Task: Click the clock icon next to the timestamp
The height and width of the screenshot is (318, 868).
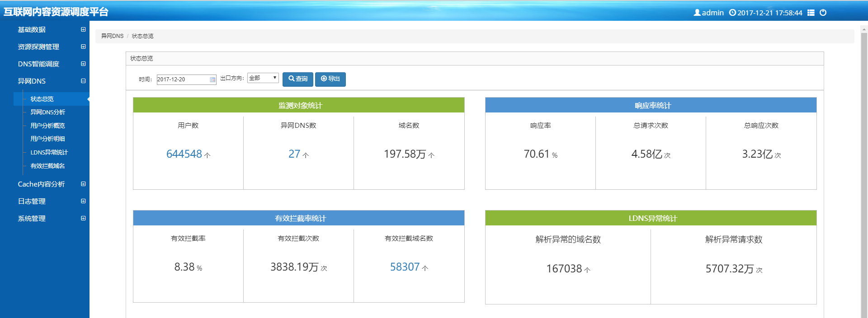Action: tap(732, 13)
